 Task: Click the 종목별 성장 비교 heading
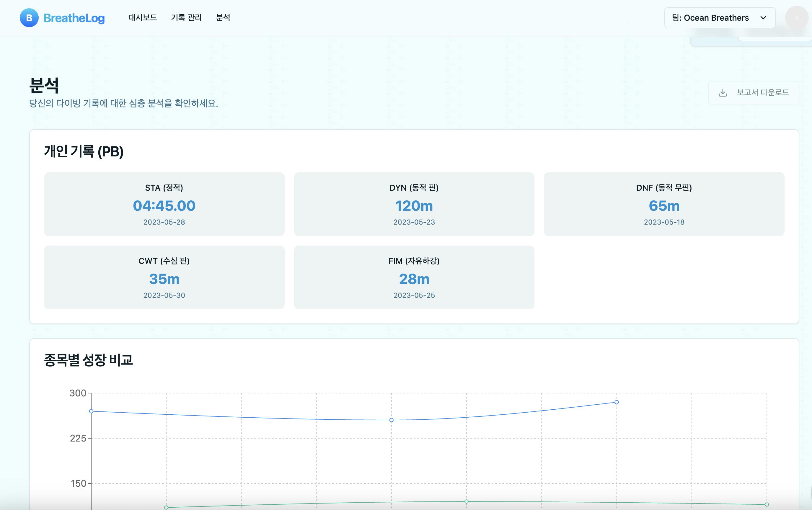tap(88, 360)
